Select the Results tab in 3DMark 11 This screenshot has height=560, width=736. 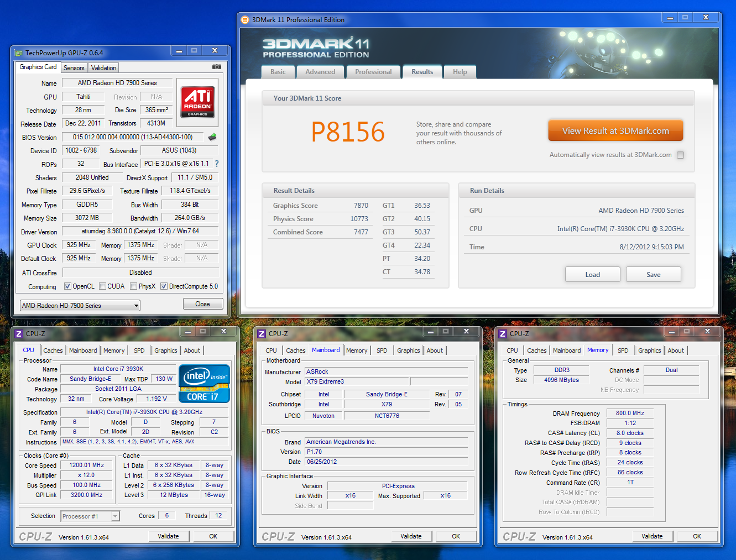(x=422, y=72)
